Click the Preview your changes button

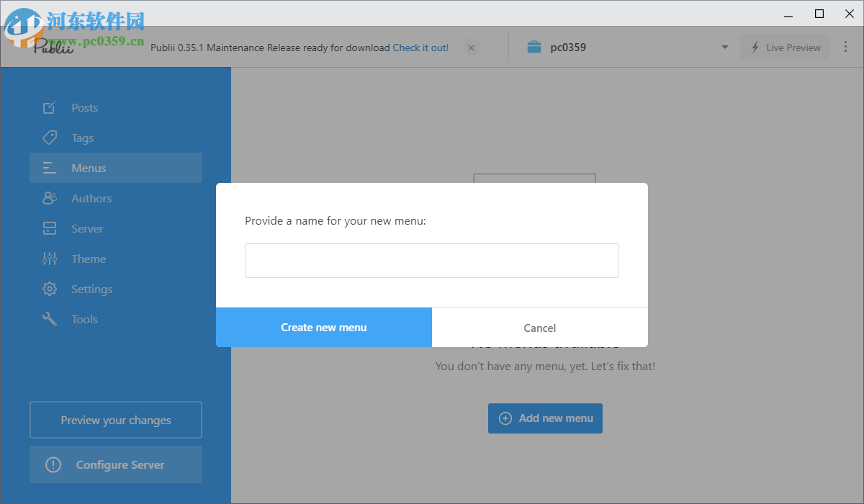pos(116,420)
